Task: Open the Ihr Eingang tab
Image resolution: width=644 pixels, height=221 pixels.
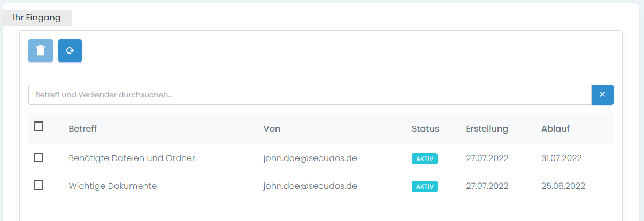Action: (x=37, y=18)
